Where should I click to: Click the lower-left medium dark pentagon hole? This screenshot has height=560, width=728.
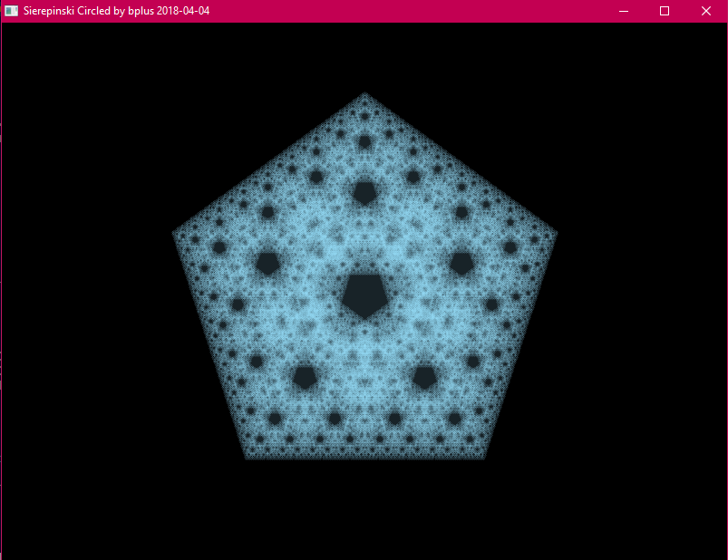click(305, 377)
